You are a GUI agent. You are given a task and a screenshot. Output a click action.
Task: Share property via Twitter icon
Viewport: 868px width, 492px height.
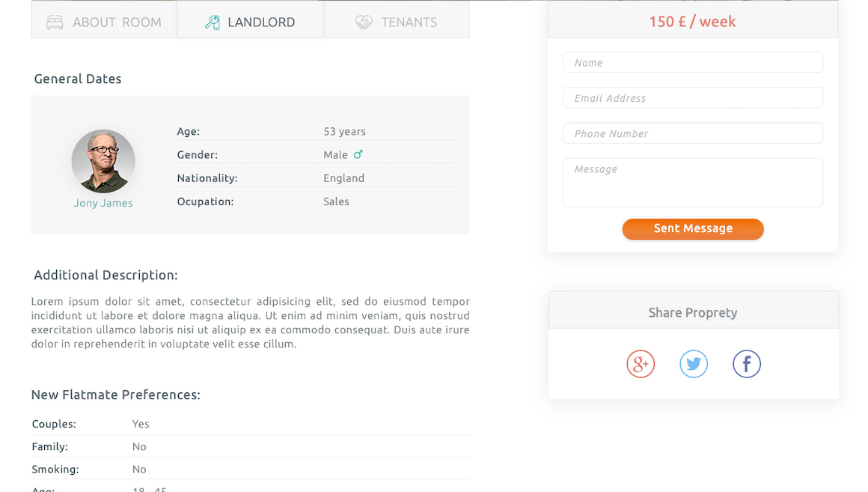point(694,364)
